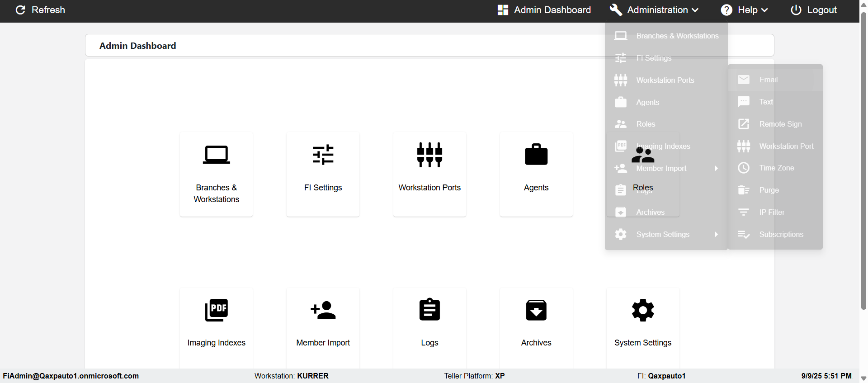Select Subscriptions in the System Settings submenu
868x383 pixels.
775,234
